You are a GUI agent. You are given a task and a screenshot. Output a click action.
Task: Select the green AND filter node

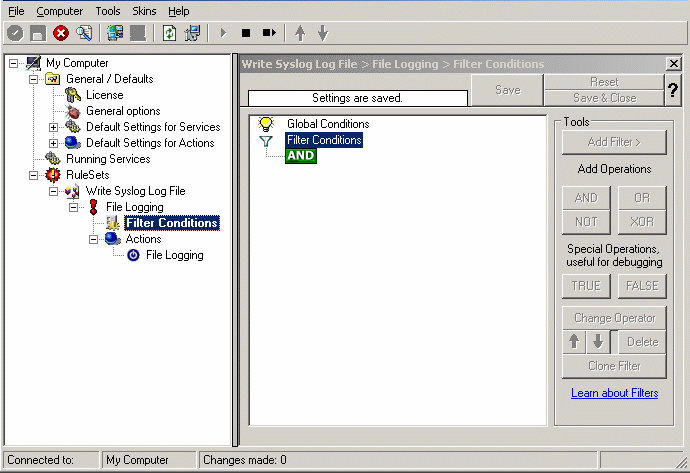pos(301,156)
